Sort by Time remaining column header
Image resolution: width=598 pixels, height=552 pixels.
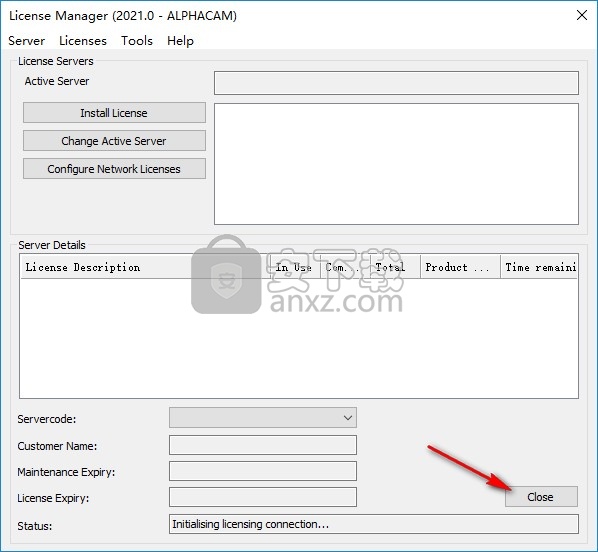539,267
